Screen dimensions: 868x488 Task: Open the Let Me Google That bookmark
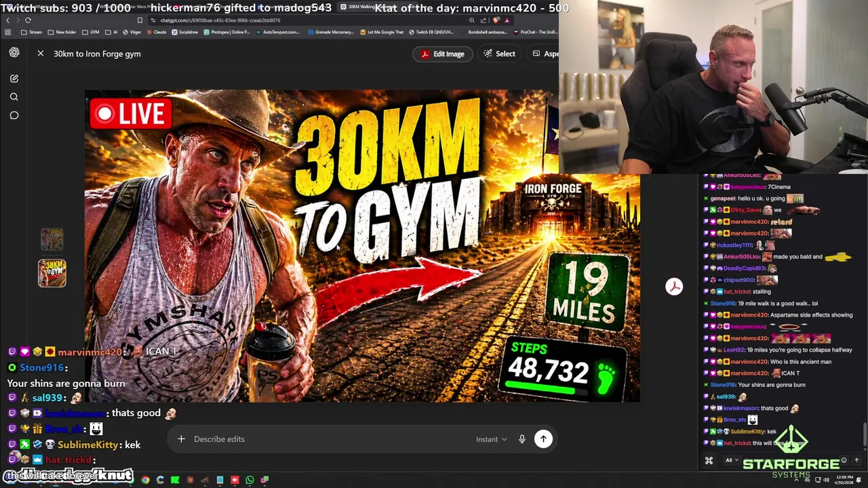coord(382,32)
